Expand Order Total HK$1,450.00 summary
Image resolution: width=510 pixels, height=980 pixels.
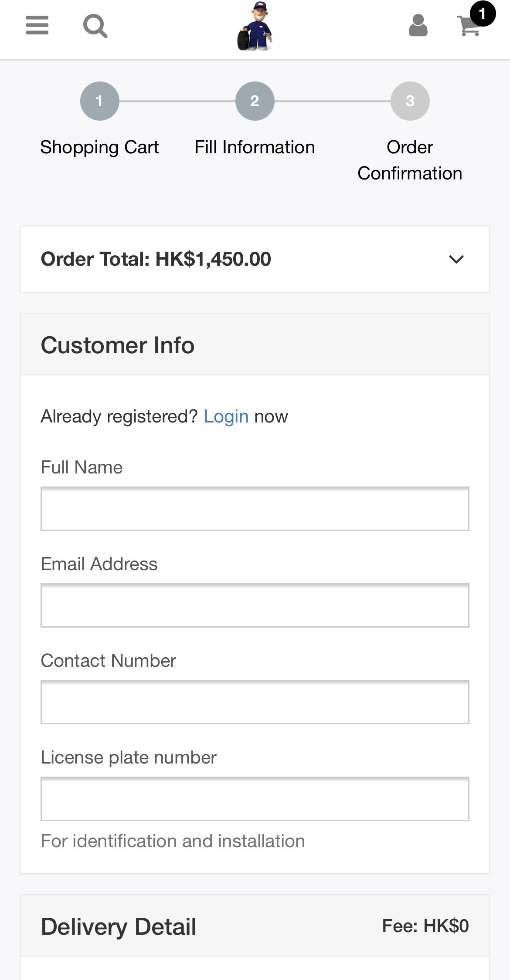click(156, 259)
